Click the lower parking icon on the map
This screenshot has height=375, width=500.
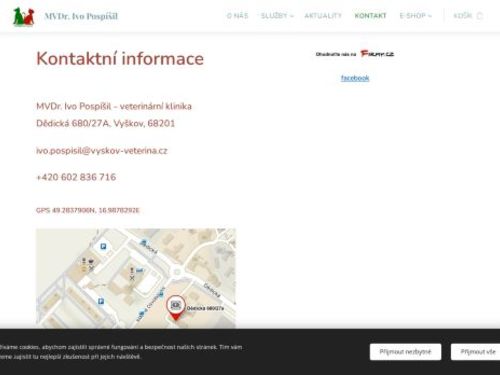pos(101,301)
